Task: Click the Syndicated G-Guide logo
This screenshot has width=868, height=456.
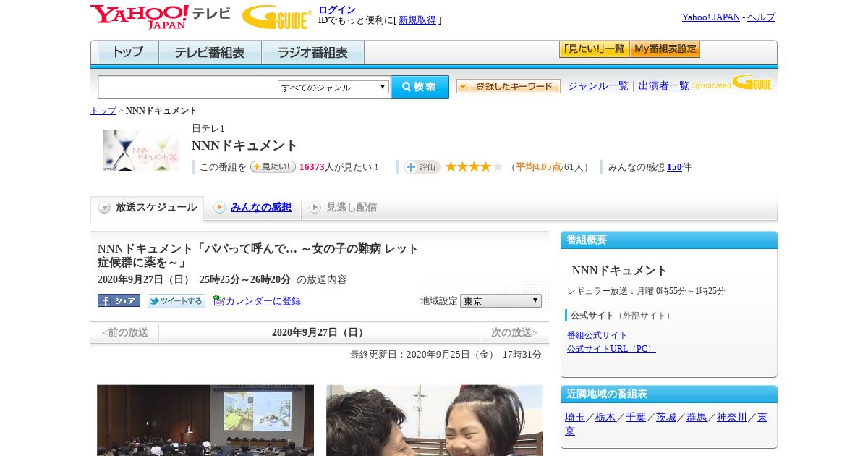Action: 732,83
